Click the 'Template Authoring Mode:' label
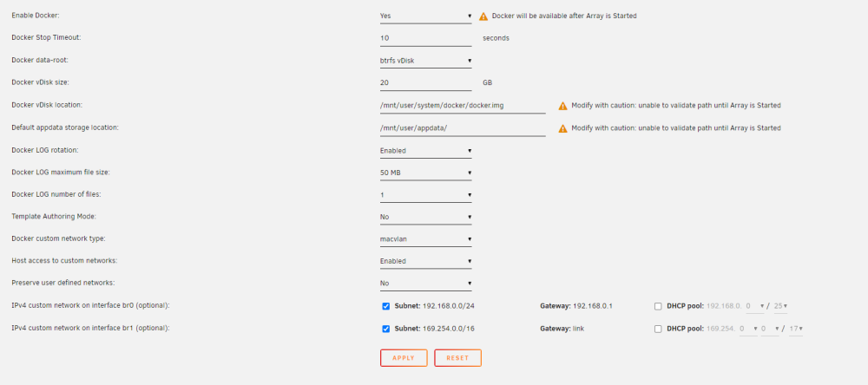This screenshot has height=385, width=868. point(54,216)
